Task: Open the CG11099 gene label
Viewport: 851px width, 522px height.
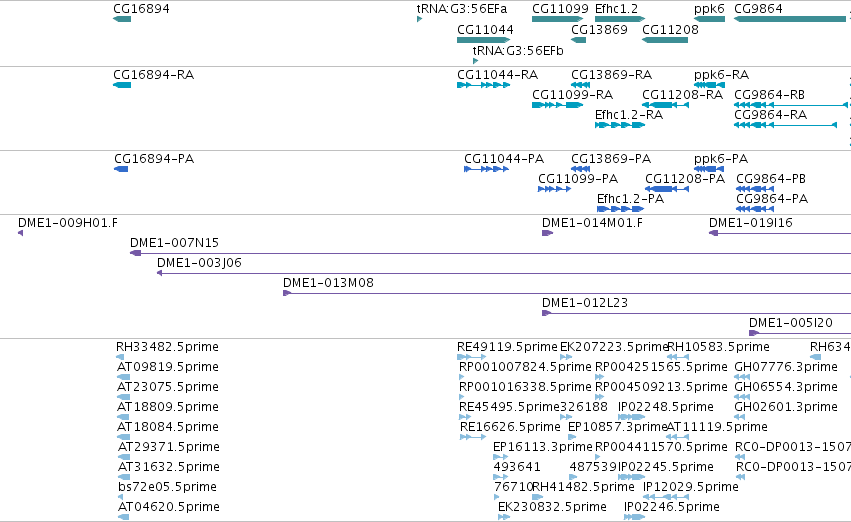Action: pos(560,9)
